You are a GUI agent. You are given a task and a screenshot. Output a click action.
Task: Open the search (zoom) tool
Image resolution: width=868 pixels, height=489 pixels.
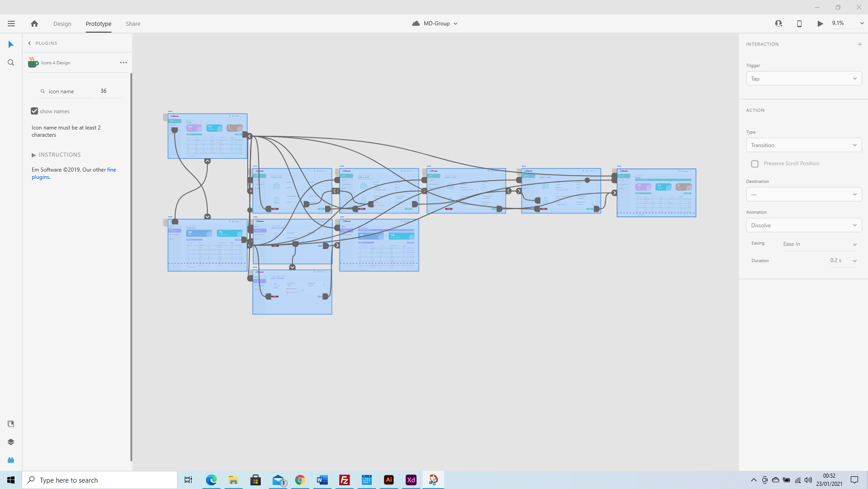(11, 63)
